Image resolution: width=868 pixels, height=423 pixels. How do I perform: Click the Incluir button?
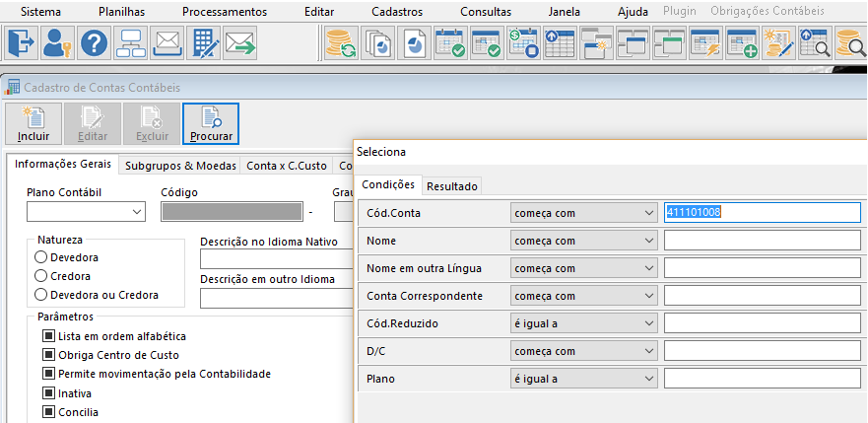33,123
